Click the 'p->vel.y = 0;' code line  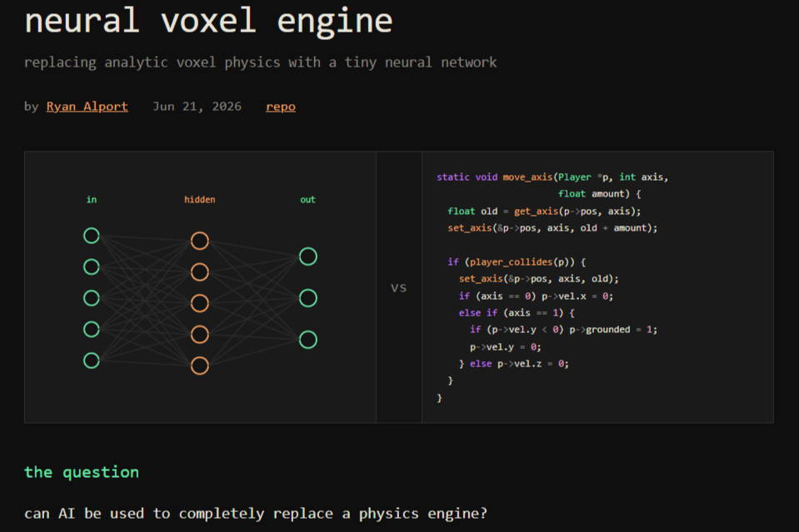click(x=506, y=347)
